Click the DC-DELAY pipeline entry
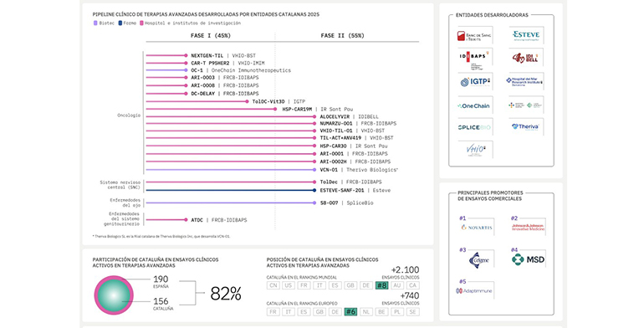This screenshot has width=644, height=328. click(x=225, y=94)
